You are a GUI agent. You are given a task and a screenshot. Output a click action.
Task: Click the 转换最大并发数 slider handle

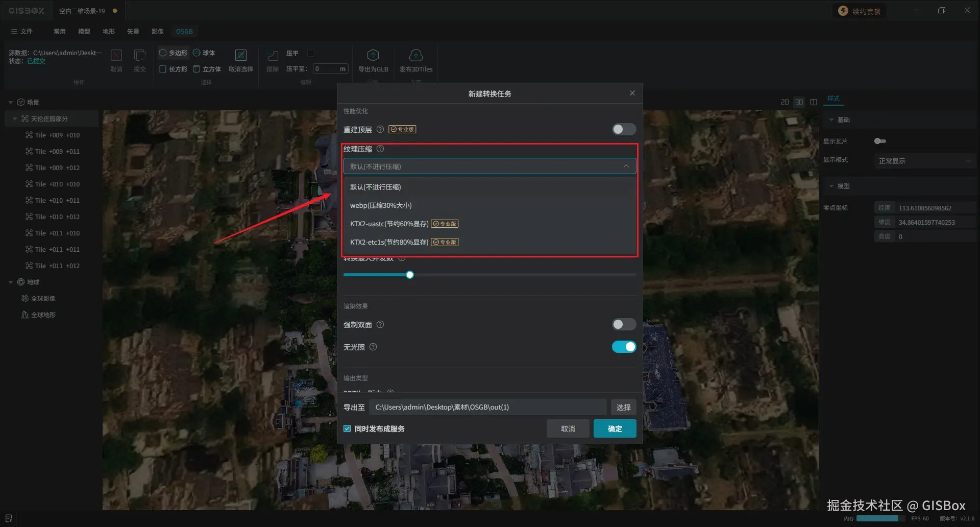410,275
